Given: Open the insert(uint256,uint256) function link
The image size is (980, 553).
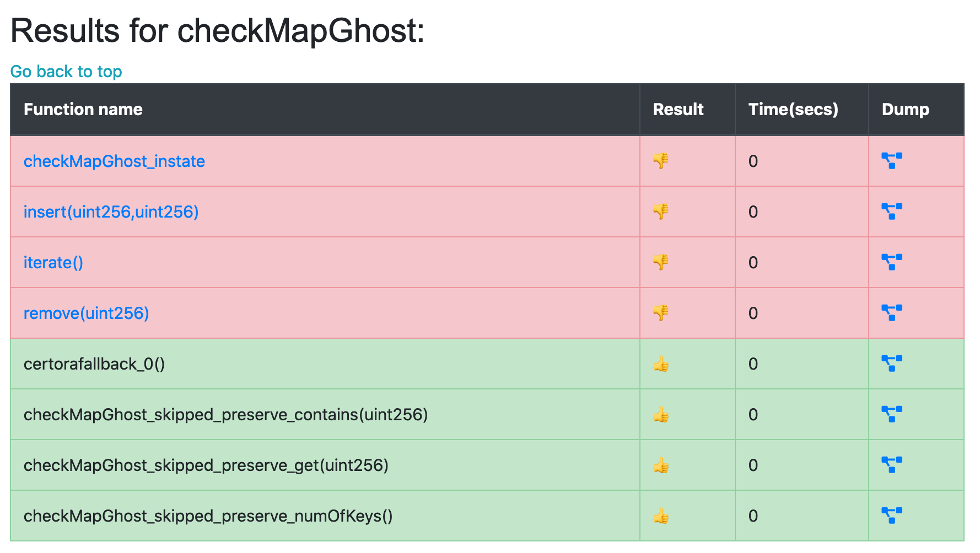Looking at the screenshot, I should click(111, 212).
